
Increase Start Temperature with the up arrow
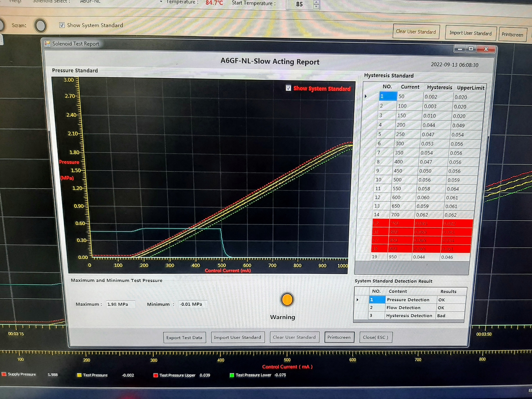pyautogui.click(x=316, y=2)
